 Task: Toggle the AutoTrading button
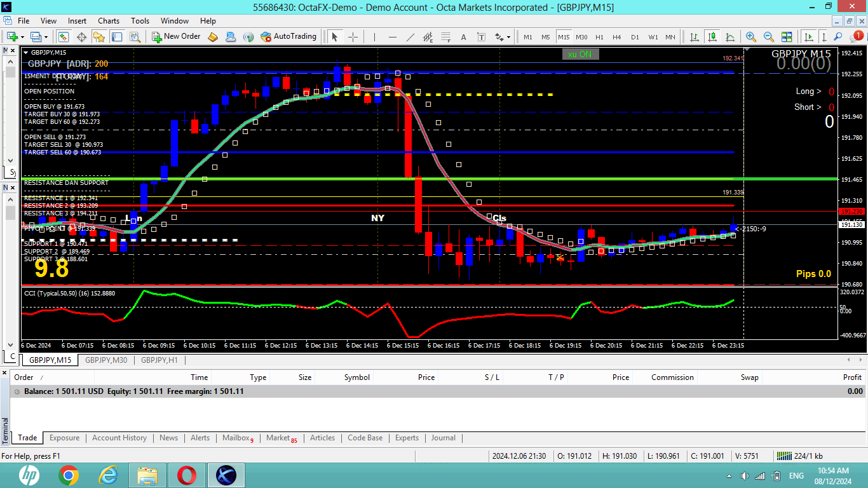(x=288, y=37)
